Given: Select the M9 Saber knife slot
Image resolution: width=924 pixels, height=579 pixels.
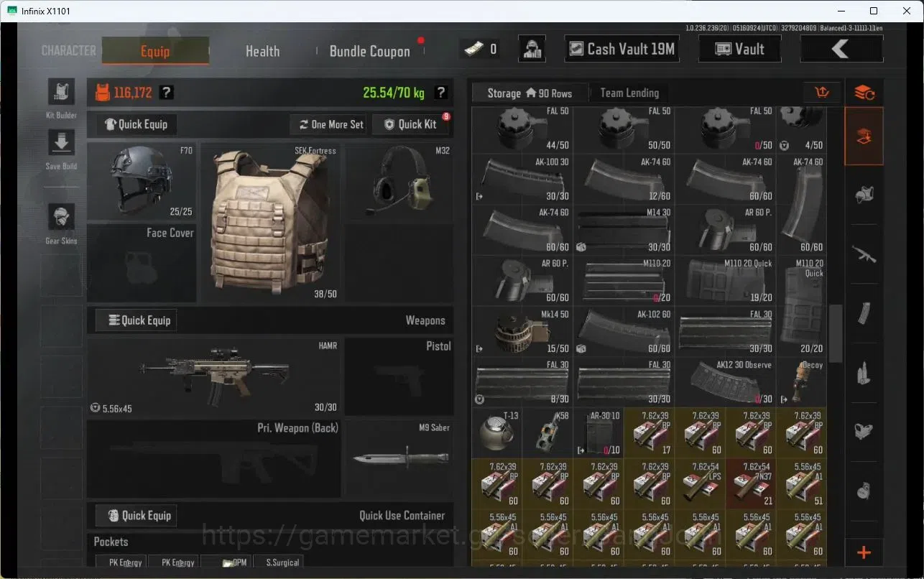Looking at the screenshot, I should coord(399,459).
